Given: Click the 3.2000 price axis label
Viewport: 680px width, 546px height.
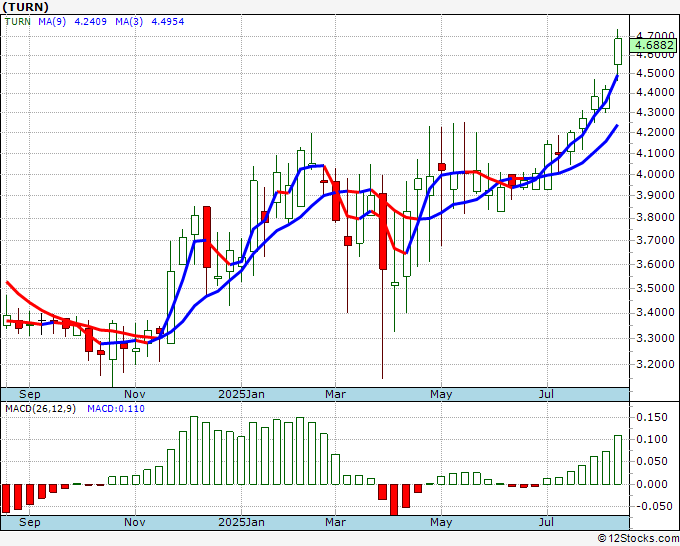Looking at the screenshot, I should click(x=655, y=364).
